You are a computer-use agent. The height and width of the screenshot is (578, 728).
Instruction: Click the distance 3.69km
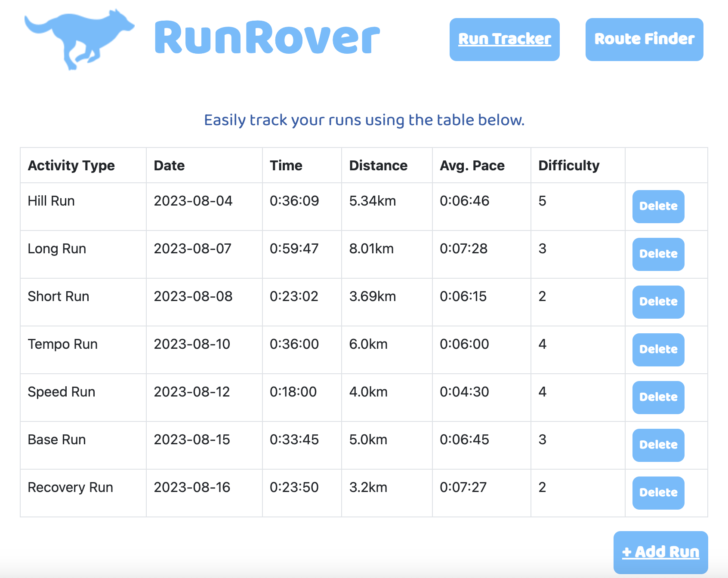click(x=373, y=296)
